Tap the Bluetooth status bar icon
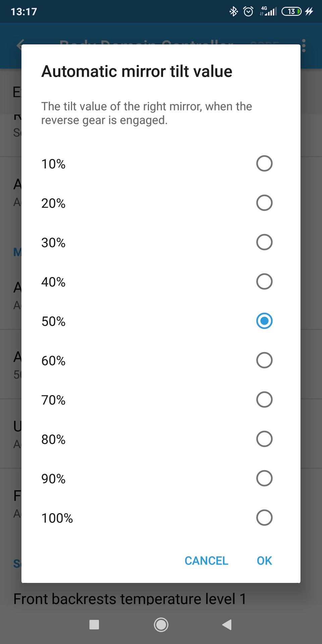This screenshot has width=322, height=644. coord(233,12)
